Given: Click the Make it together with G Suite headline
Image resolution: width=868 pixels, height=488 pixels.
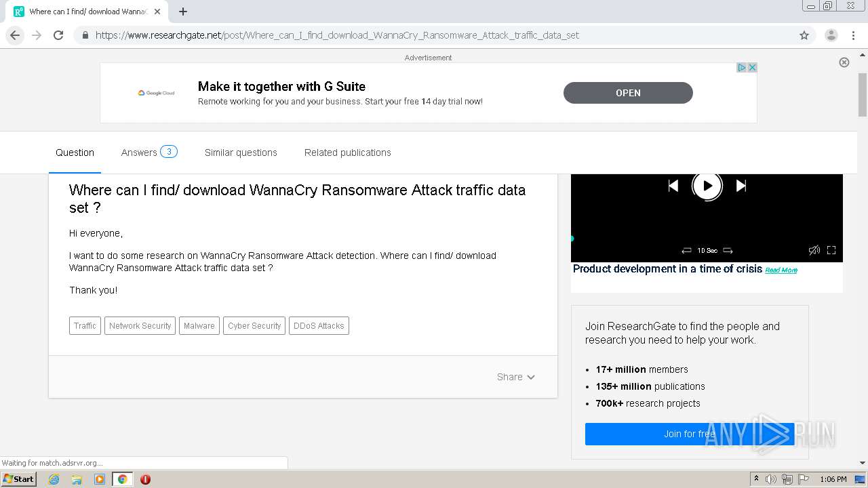Looking at the screenshot, I should 281,86.
